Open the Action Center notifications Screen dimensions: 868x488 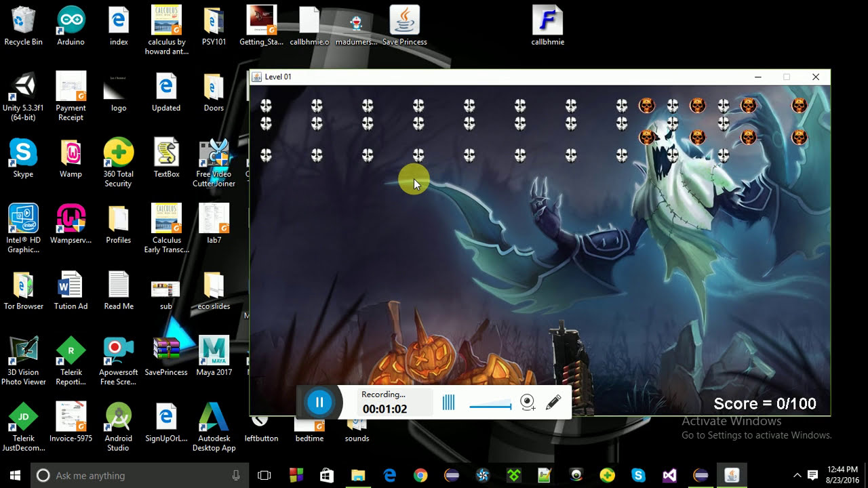[x=813, y=475]
